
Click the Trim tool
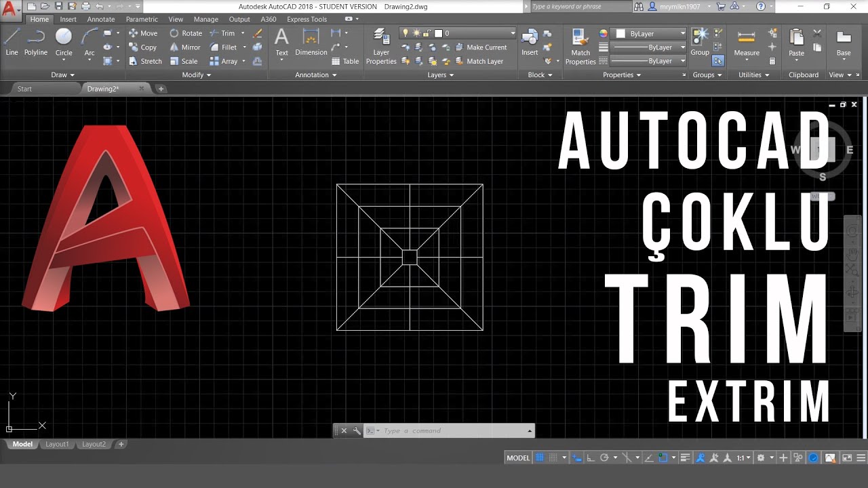click(x=222, y=33)
